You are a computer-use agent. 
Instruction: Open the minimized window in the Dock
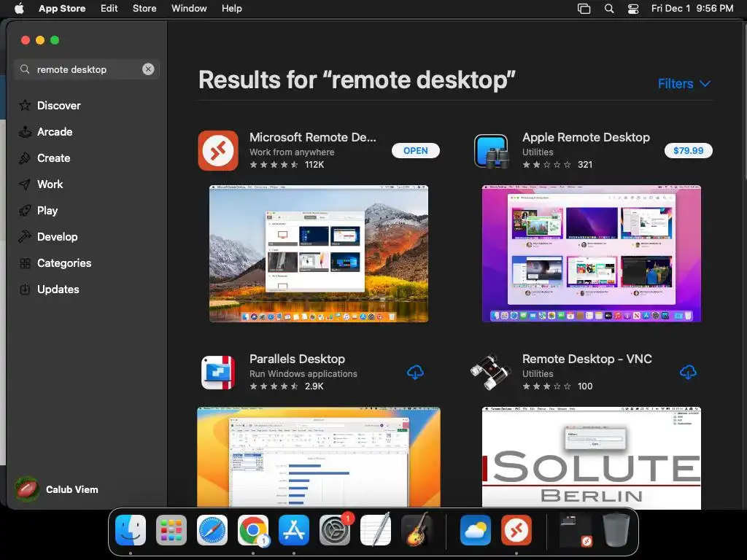coord(576,530)
